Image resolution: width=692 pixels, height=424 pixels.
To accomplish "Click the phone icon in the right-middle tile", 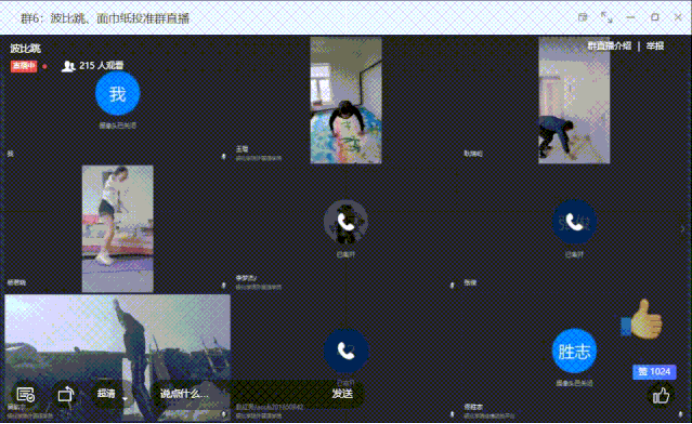I will (x=574, y=221).
